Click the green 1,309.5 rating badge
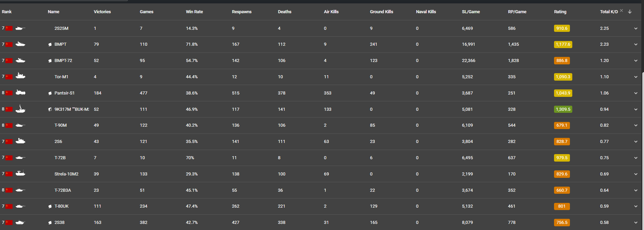The width and height of the screenshot is (644, 230). pos(563,109)
